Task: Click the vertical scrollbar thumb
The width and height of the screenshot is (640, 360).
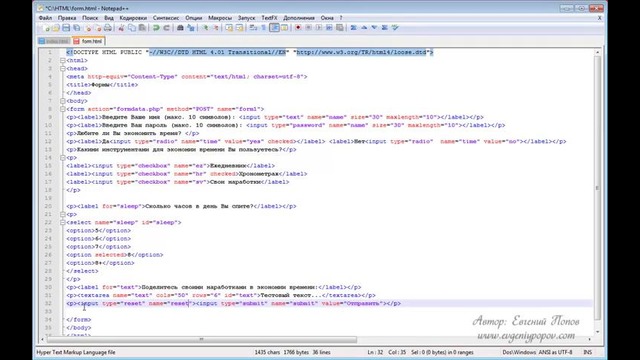Action: coord(597,188)
